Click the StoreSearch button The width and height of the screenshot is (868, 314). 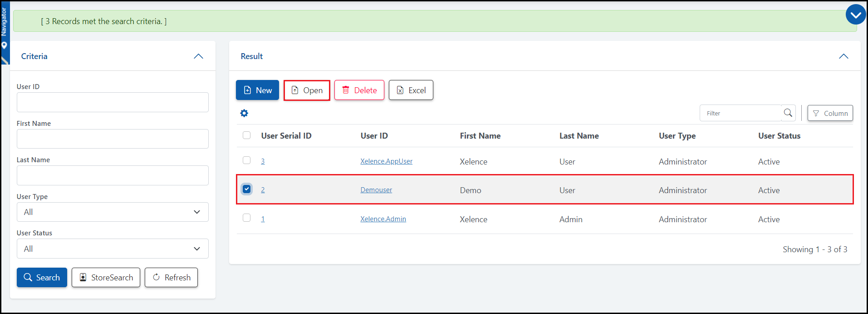106,277
